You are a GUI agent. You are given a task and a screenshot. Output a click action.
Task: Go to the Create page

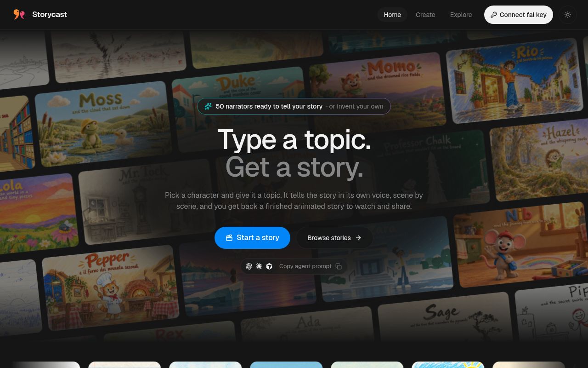pos(425,15)
